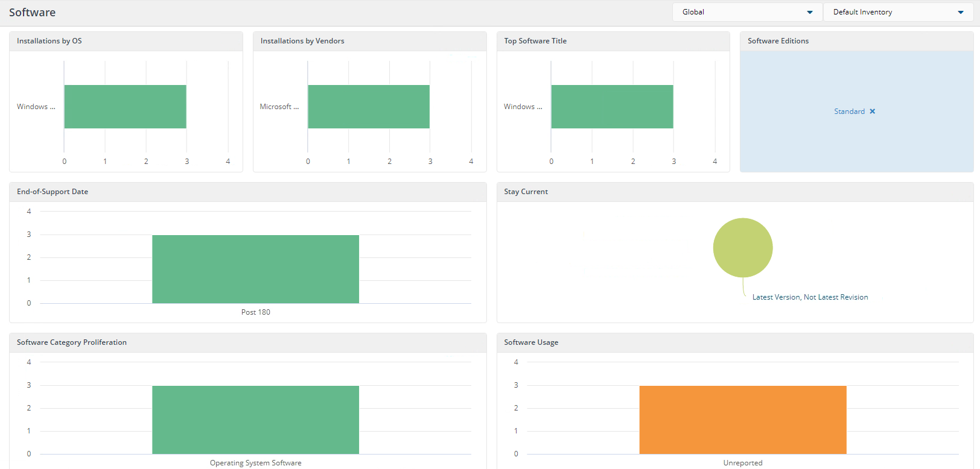Click the Software Editions panel title

coord(778,41)
